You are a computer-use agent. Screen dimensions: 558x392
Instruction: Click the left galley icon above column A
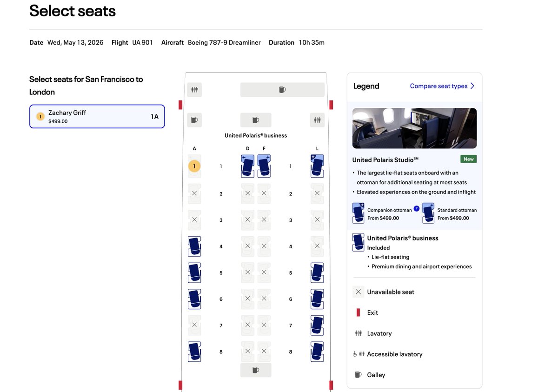tap(194, 120)
